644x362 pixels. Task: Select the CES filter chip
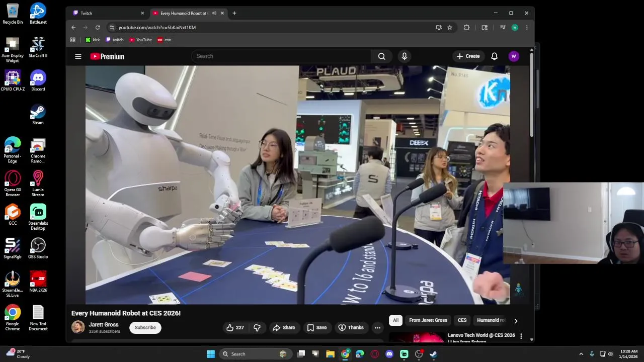pos(462,320)
